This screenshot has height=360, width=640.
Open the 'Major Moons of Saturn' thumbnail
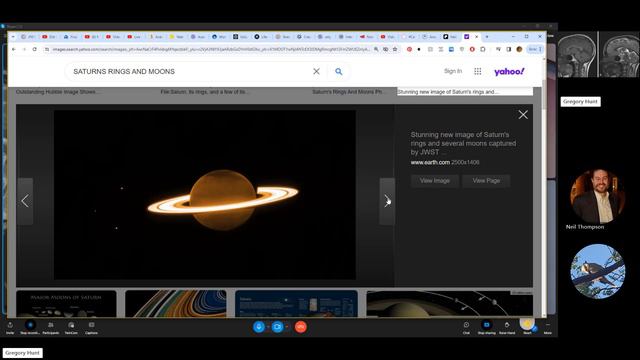pyautogui.click(x=66, y=304)
